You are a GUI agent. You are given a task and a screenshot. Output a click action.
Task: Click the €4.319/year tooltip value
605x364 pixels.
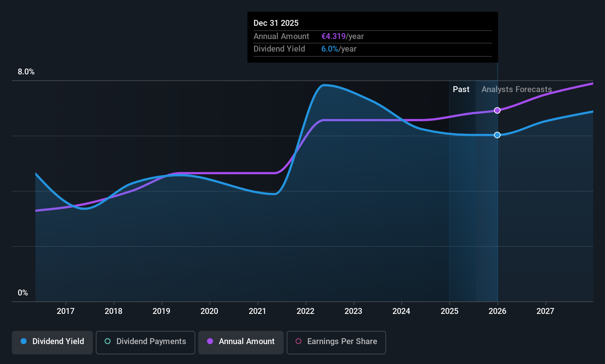(343, 36)
